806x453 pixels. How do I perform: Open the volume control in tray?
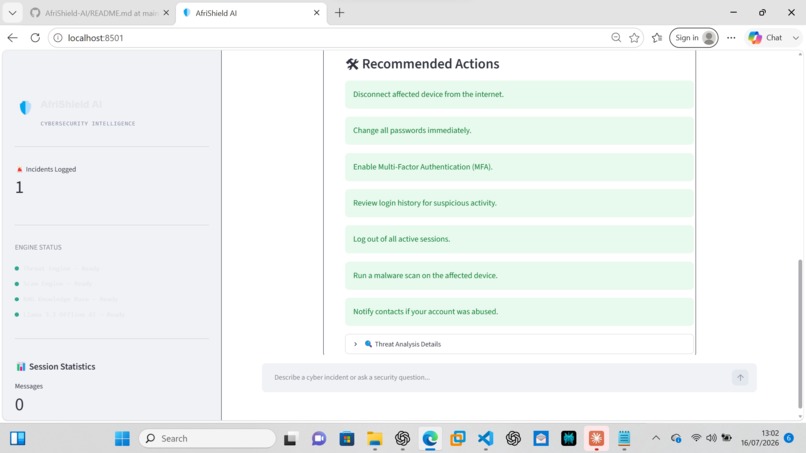[x=711, y=438]
